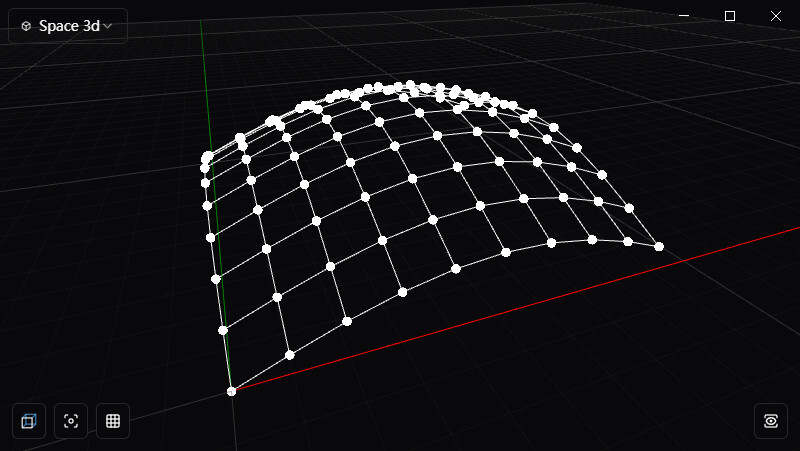Click the blue-highlighted cube button at bottom left

click(x=28, y=421)
